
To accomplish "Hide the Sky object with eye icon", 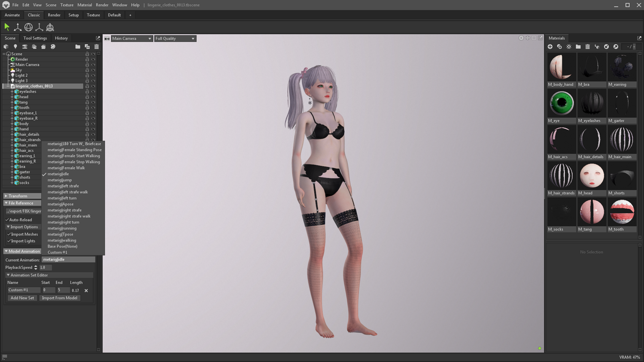I will [x=93, y=70].
